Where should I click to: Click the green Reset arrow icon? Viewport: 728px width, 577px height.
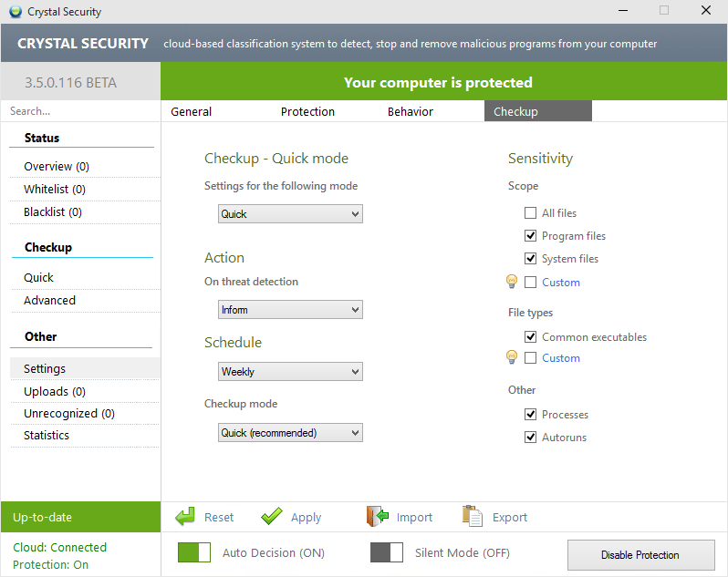(185, 517)
